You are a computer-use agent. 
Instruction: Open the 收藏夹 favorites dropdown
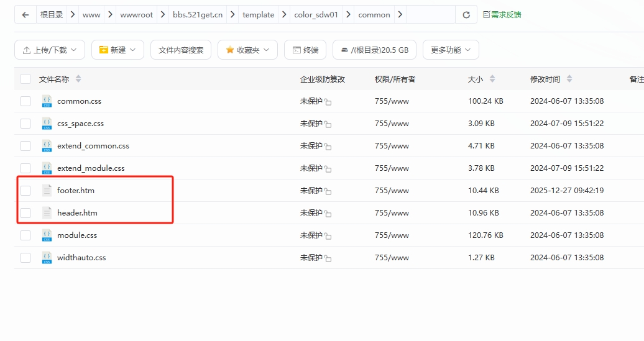[247, 50]
